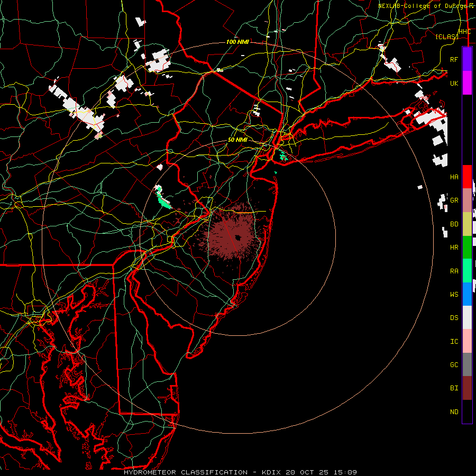Select the "GC" legend label
Screen dimensions: 476x476
[454, 365]
